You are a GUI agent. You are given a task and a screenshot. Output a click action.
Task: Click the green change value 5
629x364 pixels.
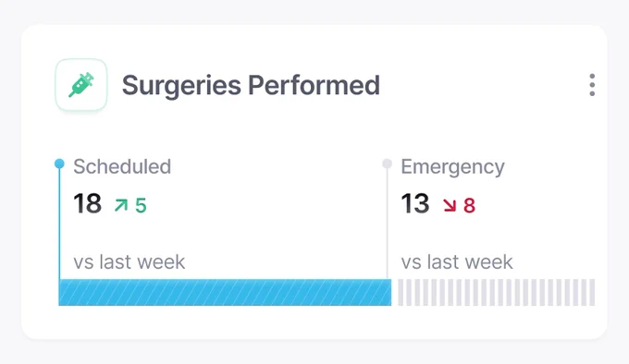tap(141, 206)
